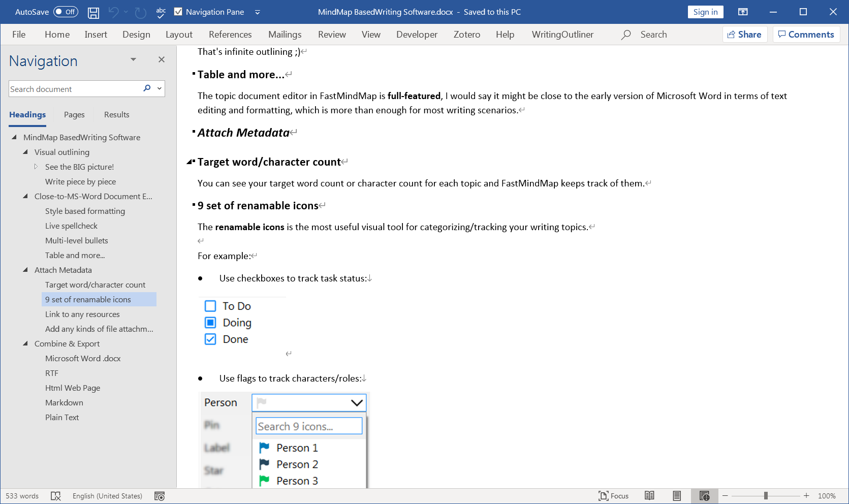Click the Ribbon Display Options icon
The height and width of the screenshot is (504, 849).
743,12
